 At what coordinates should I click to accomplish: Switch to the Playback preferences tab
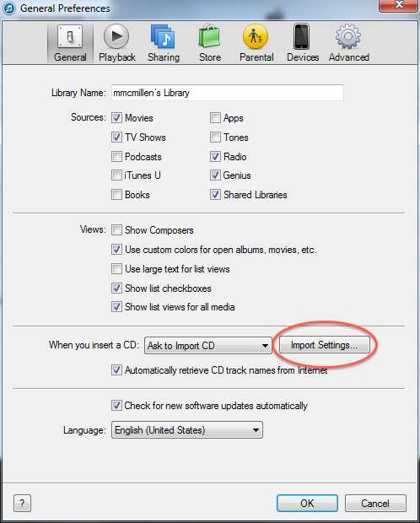(116, 43)
